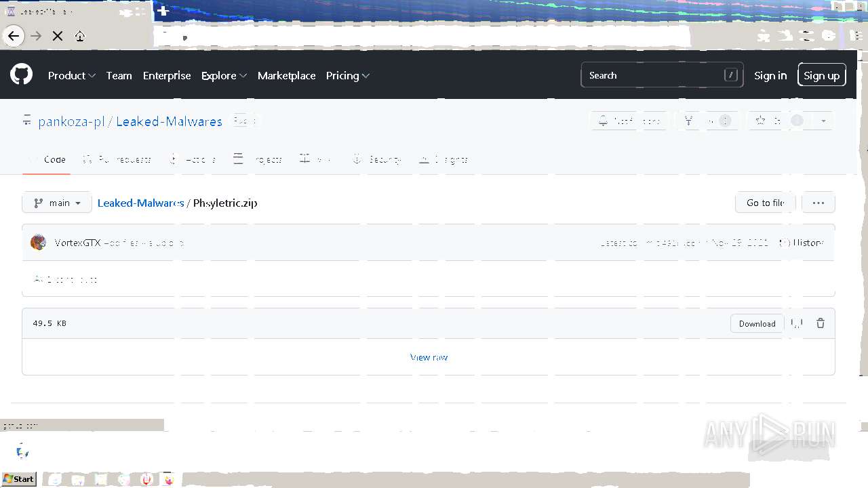This screenshot has width=868, height=488.
Task: Click the red Opera-style taskbar icon
Action: (x=146, y=480)
